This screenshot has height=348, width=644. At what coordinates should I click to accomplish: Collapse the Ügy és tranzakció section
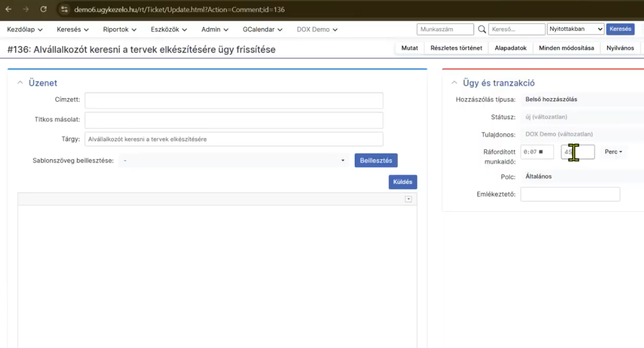pyautogui.click(x=454, y=83)
